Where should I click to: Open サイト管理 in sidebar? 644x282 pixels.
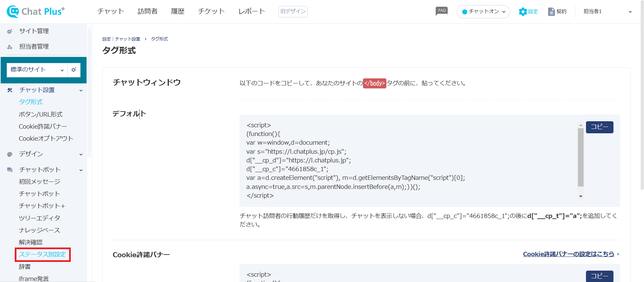34,31
